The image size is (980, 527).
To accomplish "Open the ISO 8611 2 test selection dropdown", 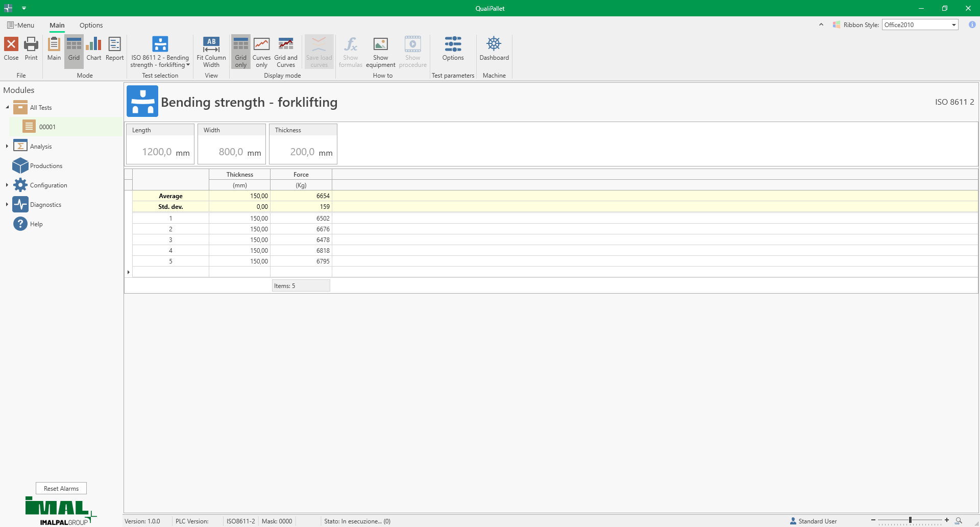I will [x=160, y=52].
